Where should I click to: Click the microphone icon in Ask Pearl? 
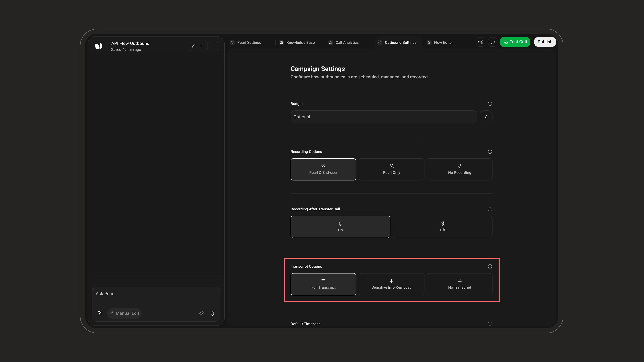tap(212, 313)
